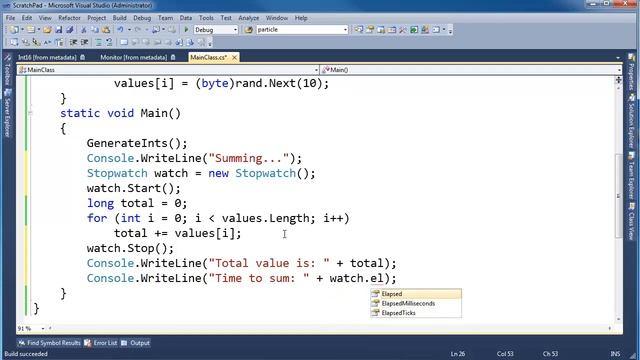Open the Team Explorer side tab
Screen dimensions: 640x360
[x=631, y=176]
